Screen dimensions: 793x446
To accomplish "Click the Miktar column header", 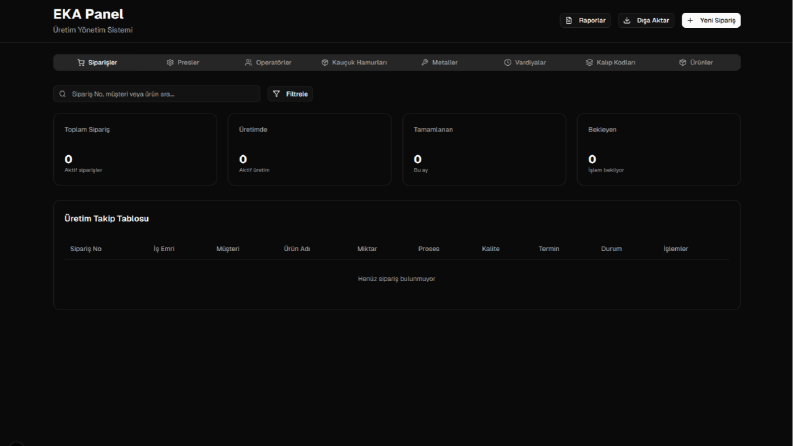I will point(367,249).
